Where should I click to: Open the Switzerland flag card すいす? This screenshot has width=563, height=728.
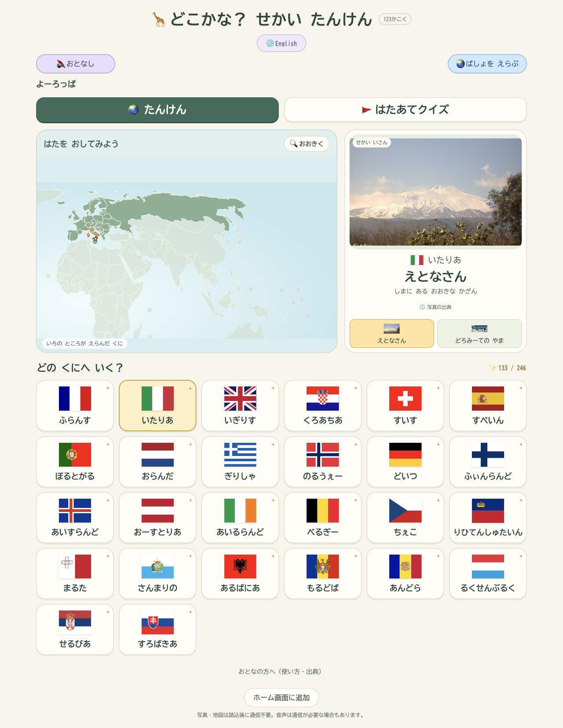point(406,405)
